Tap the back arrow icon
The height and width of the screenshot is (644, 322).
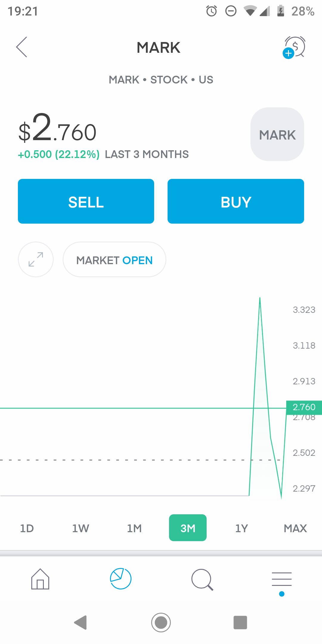pyautogui.click(x=21, y=47)
